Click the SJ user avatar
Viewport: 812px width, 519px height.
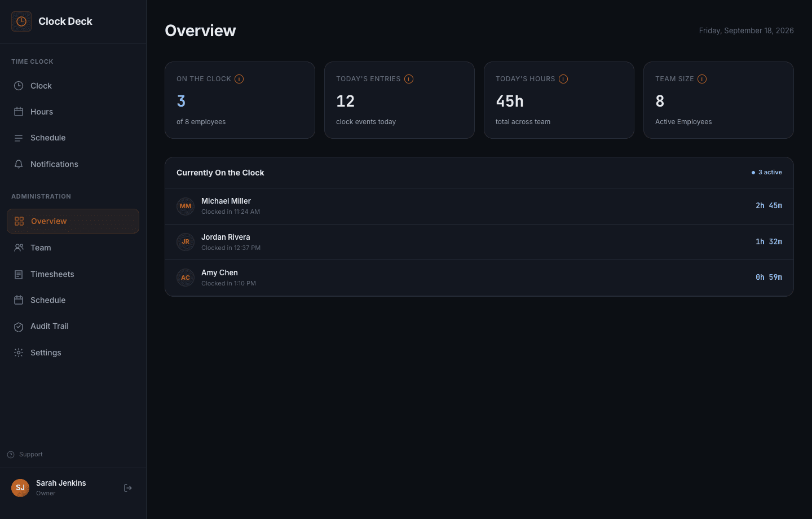point(20,488)
